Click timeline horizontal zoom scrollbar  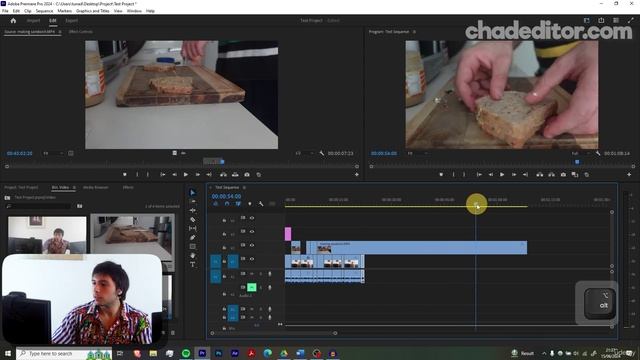coord(273,333)
